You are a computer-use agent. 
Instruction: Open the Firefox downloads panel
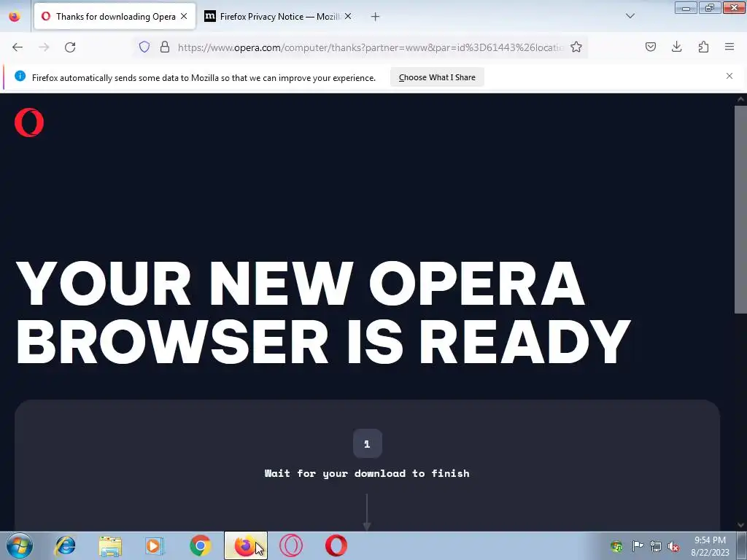676,47
